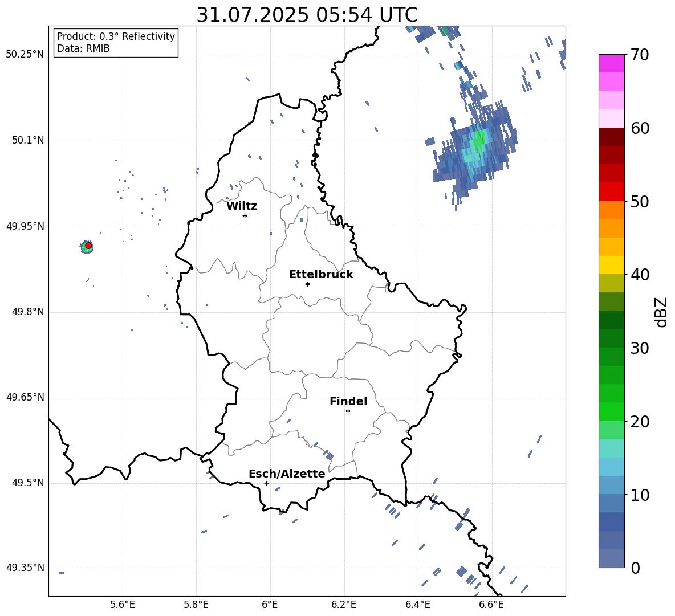The height and width of the screenshot is (616, 675).
Task: Click the cross marker below Esch/Alzette
Action: pyautogui.click(x=266, y=483)
